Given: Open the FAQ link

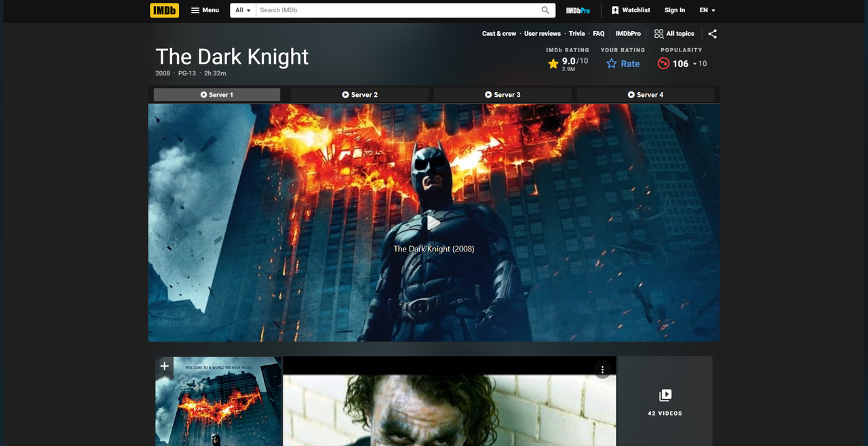Looking at the screenshot, I should 599,34.
